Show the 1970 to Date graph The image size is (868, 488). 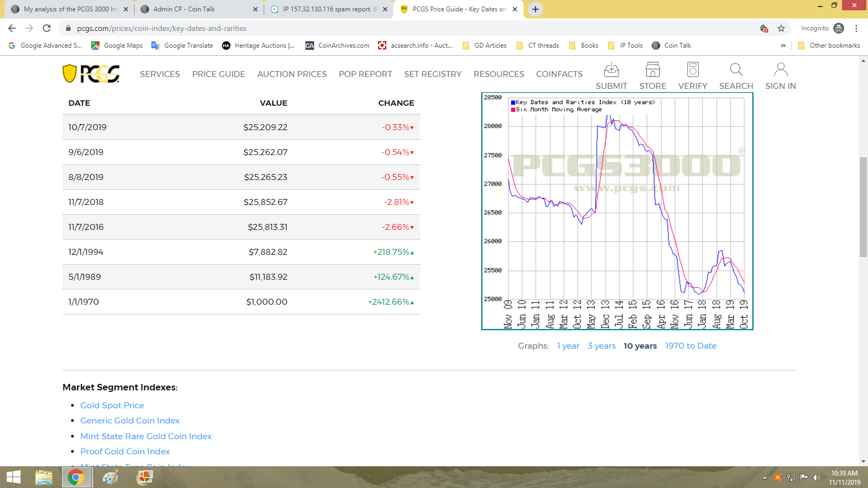(x=691, y=346)
